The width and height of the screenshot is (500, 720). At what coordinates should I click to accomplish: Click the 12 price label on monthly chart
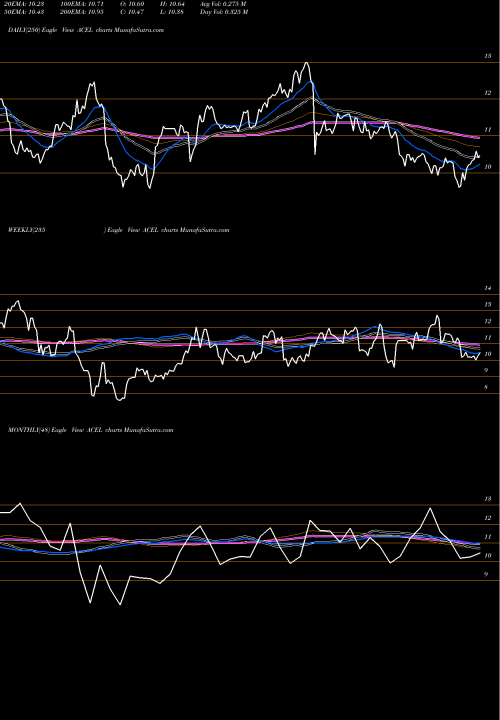tap(488, 518)
